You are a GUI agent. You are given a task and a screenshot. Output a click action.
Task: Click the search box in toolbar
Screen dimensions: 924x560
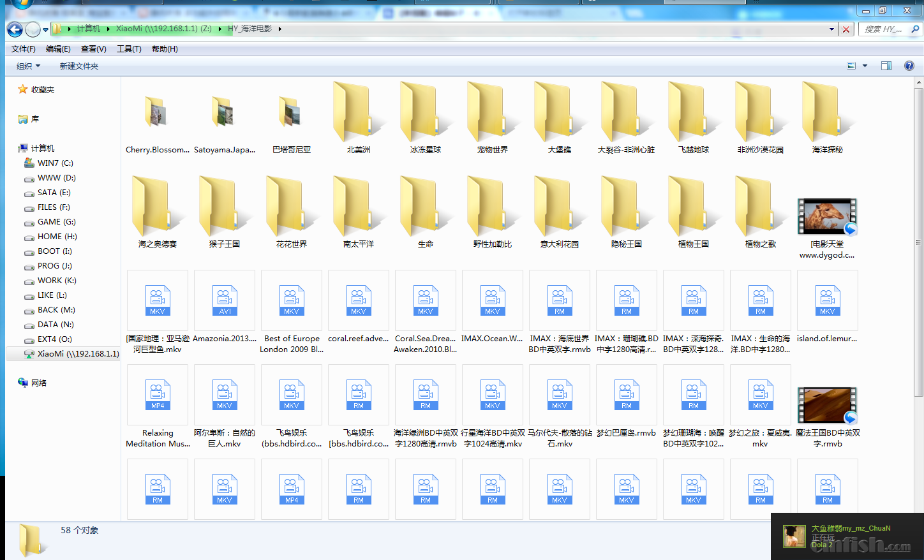coord(883,29)
